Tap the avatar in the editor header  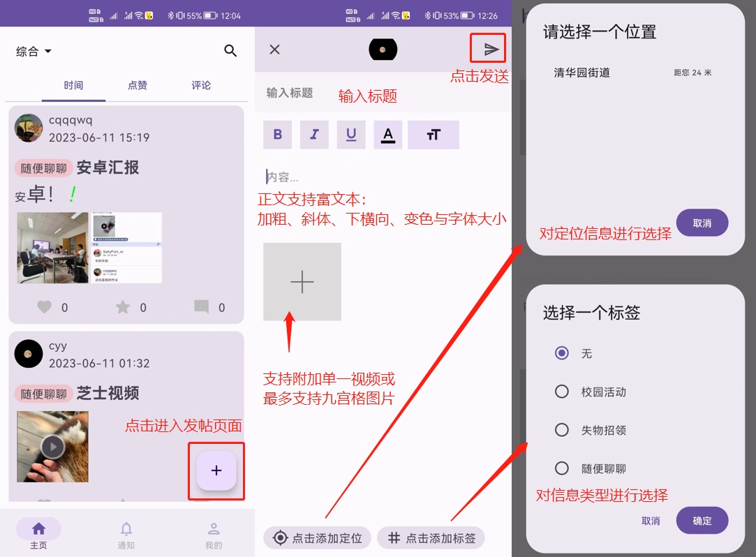pos(383,49)
